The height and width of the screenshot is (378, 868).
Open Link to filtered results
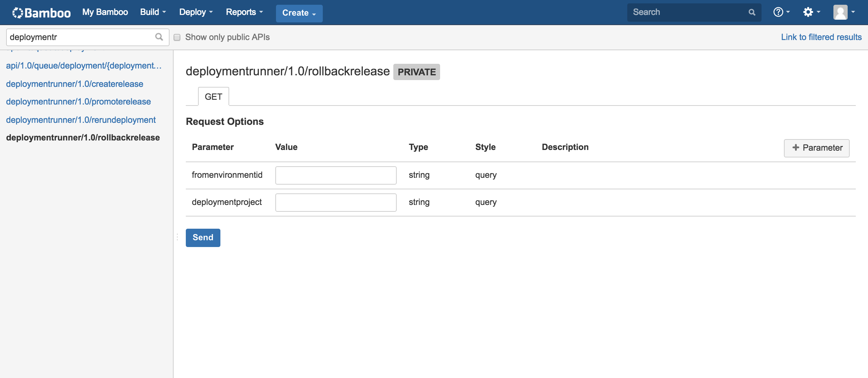821,37
